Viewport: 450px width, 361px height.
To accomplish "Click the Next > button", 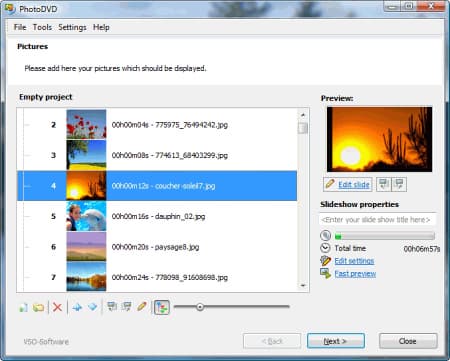I will (x=336, y=341).
